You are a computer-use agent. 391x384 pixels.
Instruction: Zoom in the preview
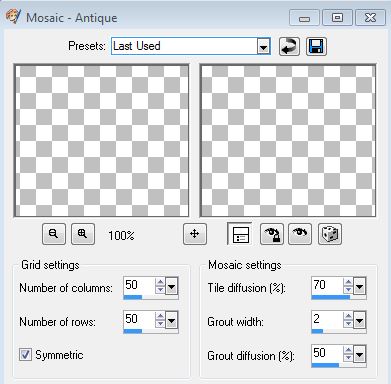[83, 234]
